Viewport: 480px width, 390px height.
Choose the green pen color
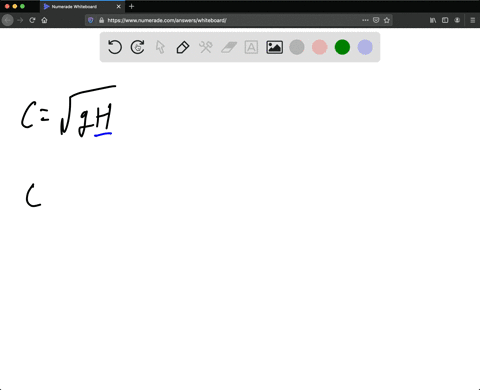(342, 47)
